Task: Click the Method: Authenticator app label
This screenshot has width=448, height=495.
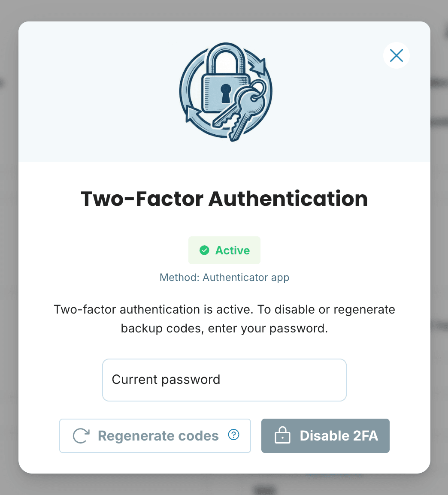Action: click(x=224, y=278)
